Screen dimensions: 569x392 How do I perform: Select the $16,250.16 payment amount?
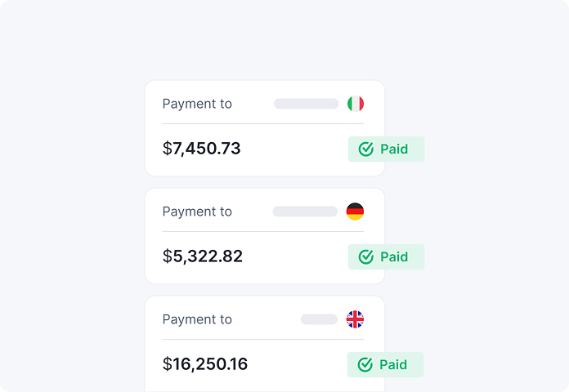tap(205, 364)
